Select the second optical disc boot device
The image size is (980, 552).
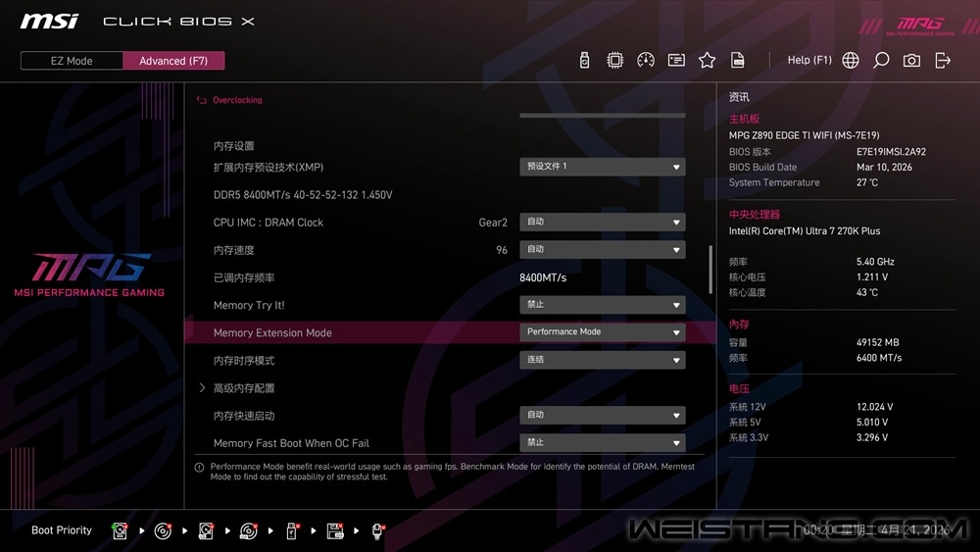249,530
